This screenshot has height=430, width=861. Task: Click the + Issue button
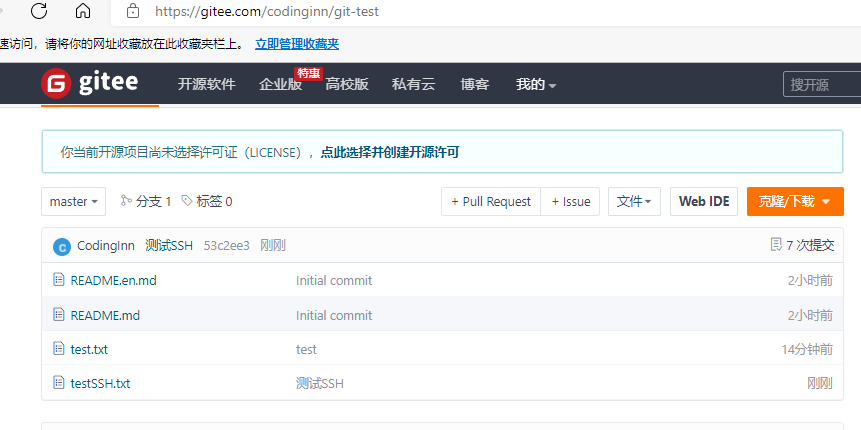click(x=571, y=202)
